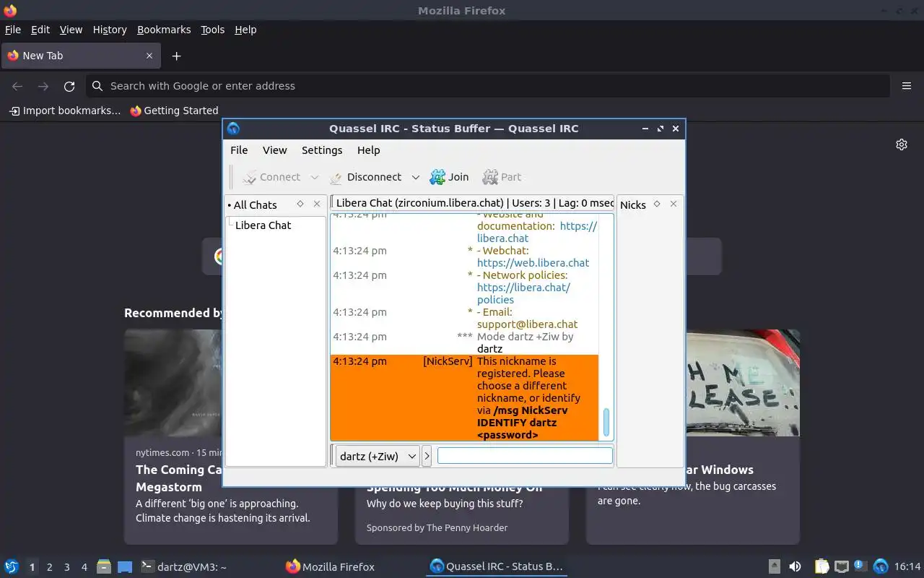Click the Firefox back arrow

(x=17, y=86)
